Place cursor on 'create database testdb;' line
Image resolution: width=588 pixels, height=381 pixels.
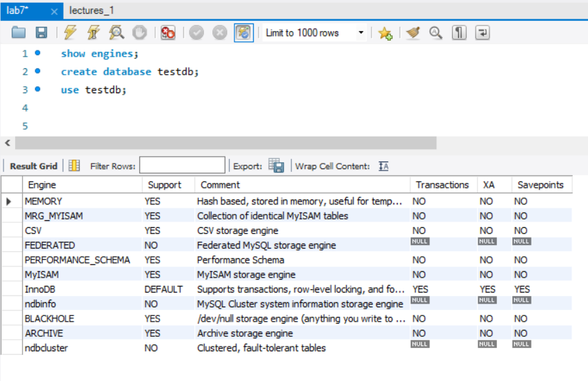tap(130, 72)
